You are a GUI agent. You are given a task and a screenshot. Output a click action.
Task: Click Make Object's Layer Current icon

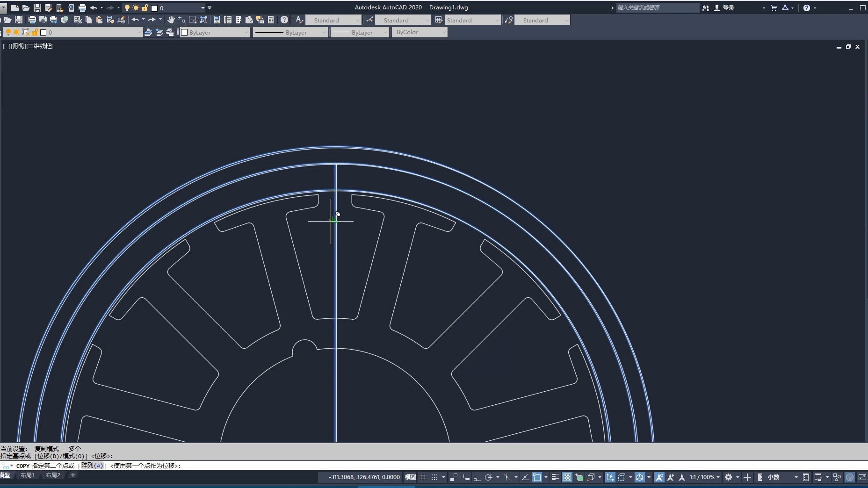(x=148, y=32)
